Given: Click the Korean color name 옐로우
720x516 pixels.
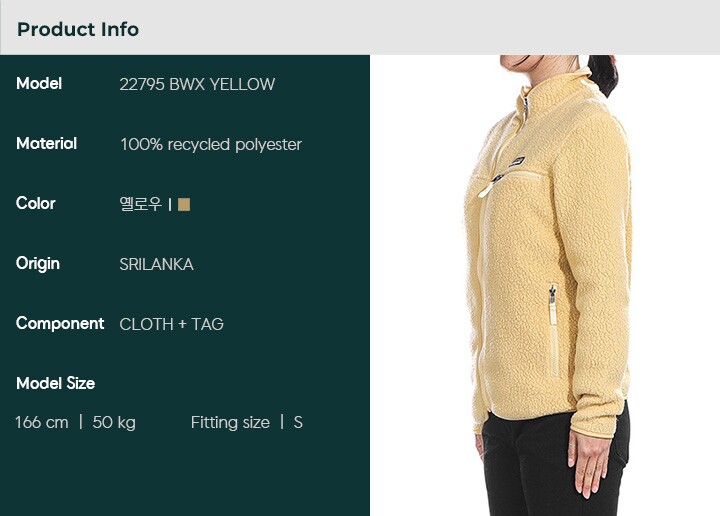Looking at the screenshot, I should click(x=141, y=204).
